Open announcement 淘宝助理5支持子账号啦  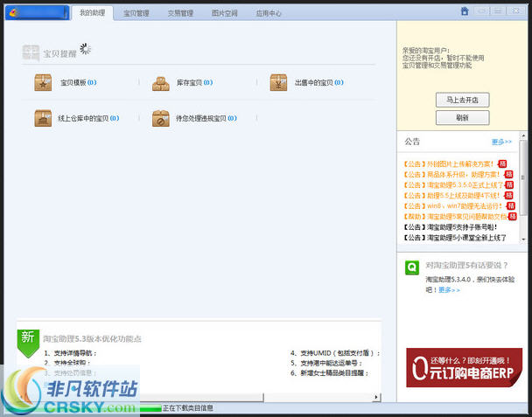451,227
